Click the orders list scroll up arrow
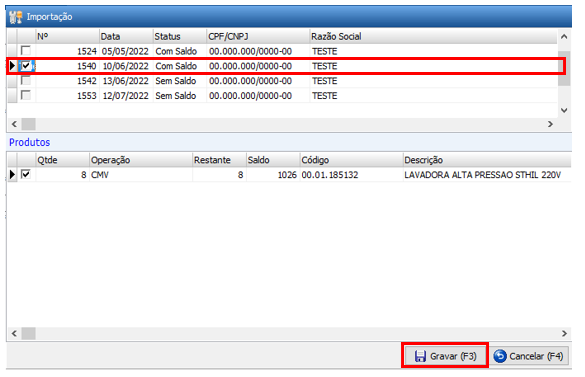 pyautogui.click(x=564, y=37)
